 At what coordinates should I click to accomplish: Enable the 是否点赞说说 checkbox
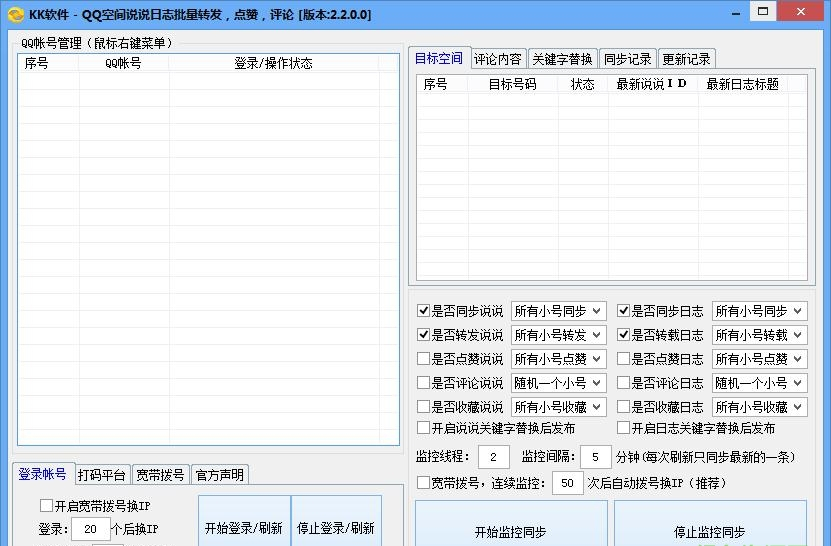click(x=423, y=359)
